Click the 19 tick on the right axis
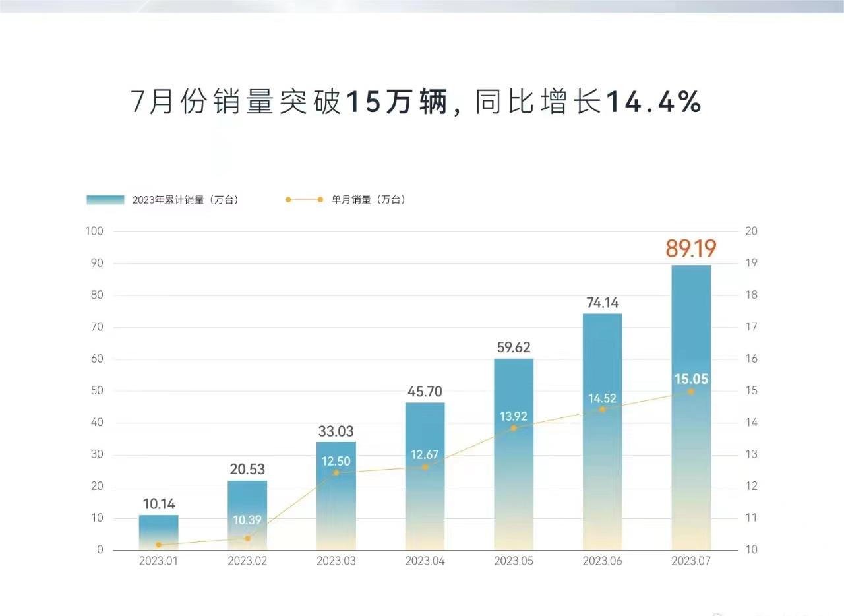Screen dimensions: 844x616 coord(751,263)
